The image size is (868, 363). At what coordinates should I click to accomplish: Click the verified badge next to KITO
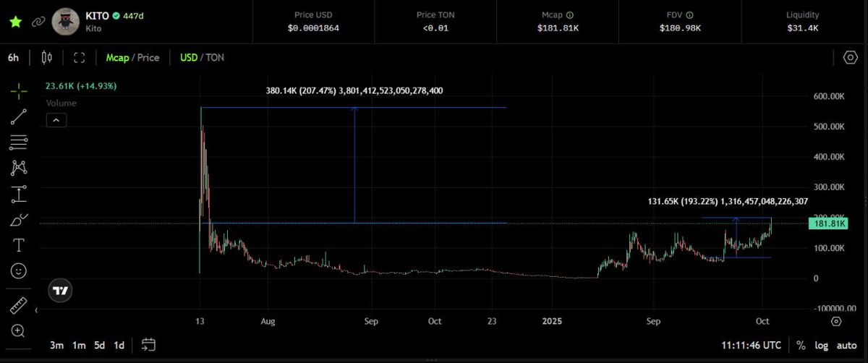(x=115, y=14)
